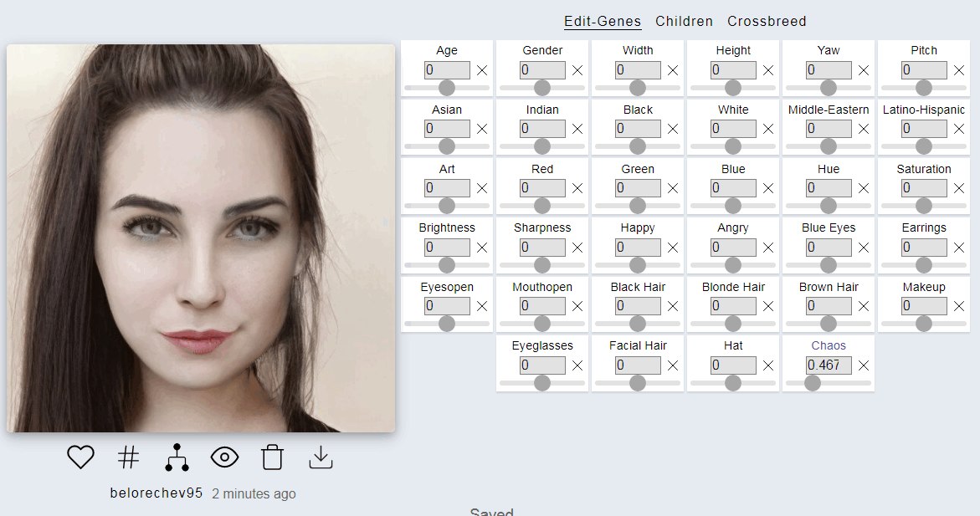
Task: Reset the Eyeglasses gene with X
Action: 577,365
